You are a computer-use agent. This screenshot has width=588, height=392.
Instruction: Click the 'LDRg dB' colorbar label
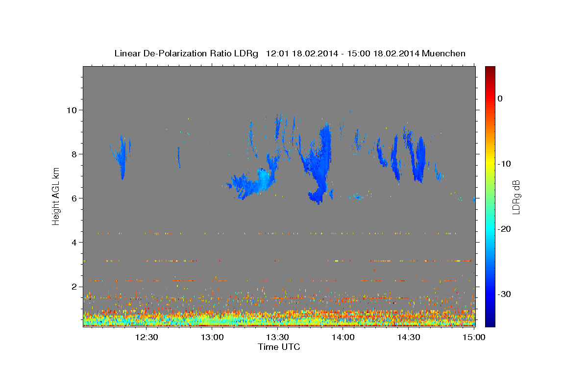pyautogui.click(x=515, y=196)
